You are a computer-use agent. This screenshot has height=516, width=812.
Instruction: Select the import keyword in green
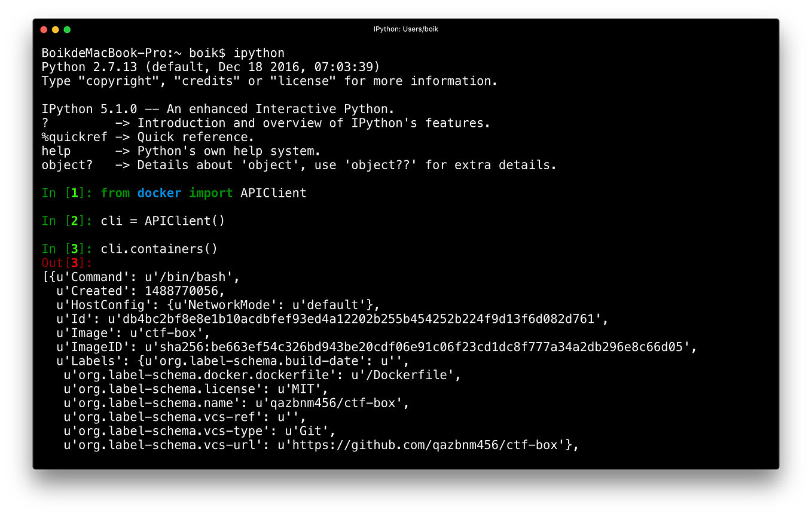[211, 193]
